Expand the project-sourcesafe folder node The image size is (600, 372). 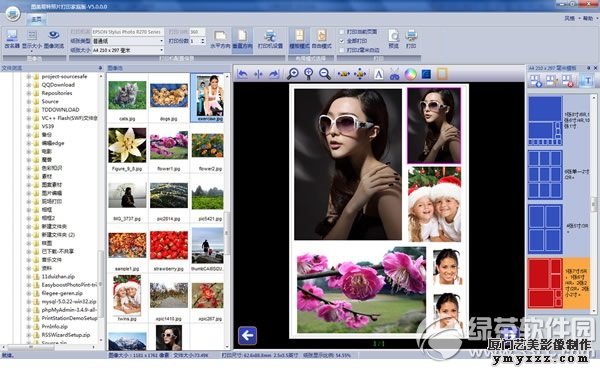pos(29,77)
